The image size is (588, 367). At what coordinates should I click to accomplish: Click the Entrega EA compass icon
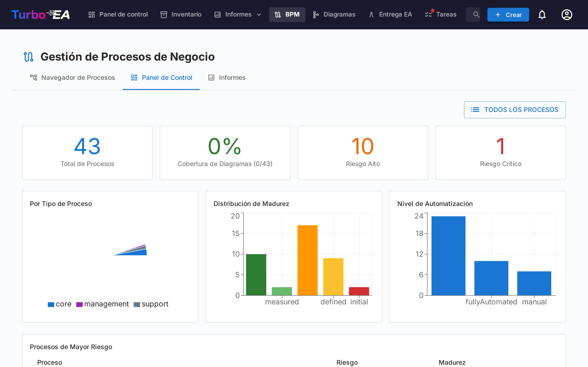[x=371, y=14]
